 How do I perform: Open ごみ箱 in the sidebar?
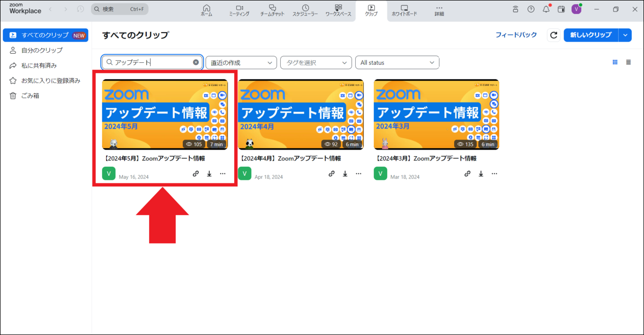[46, 95]
